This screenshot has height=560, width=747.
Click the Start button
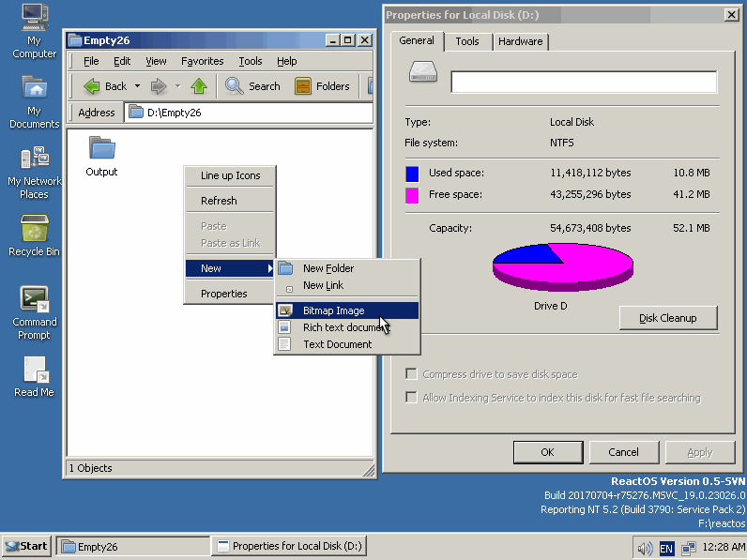[26, 546]
